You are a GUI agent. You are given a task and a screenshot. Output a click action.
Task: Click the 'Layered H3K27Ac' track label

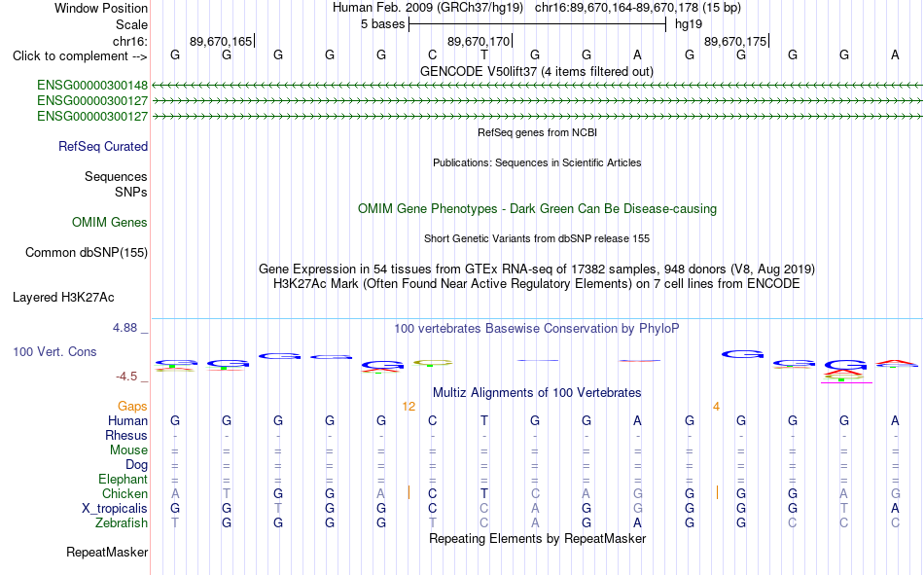(63, 298)
